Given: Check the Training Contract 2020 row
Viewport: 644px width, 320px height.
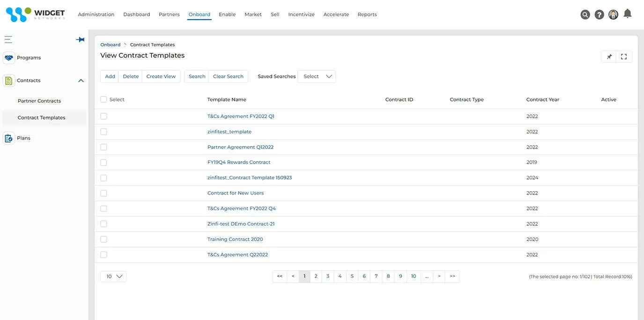Looking at the screenshot, I should 104,239.
